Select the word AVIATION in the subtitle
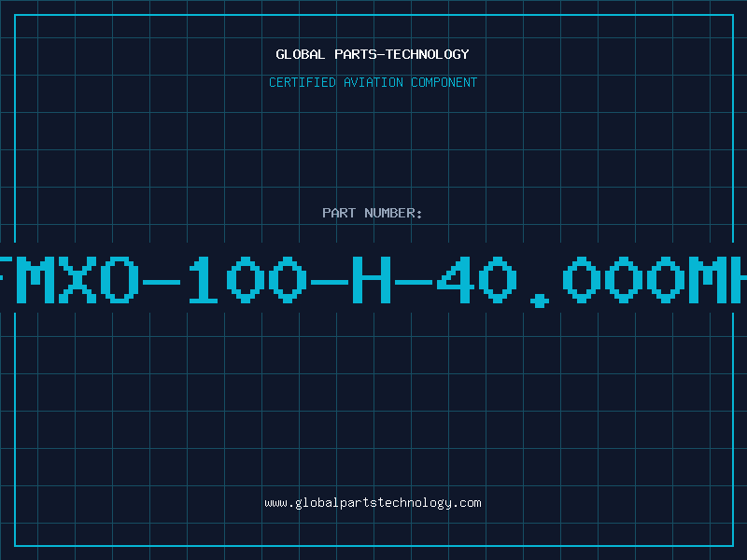 (373, 82)
